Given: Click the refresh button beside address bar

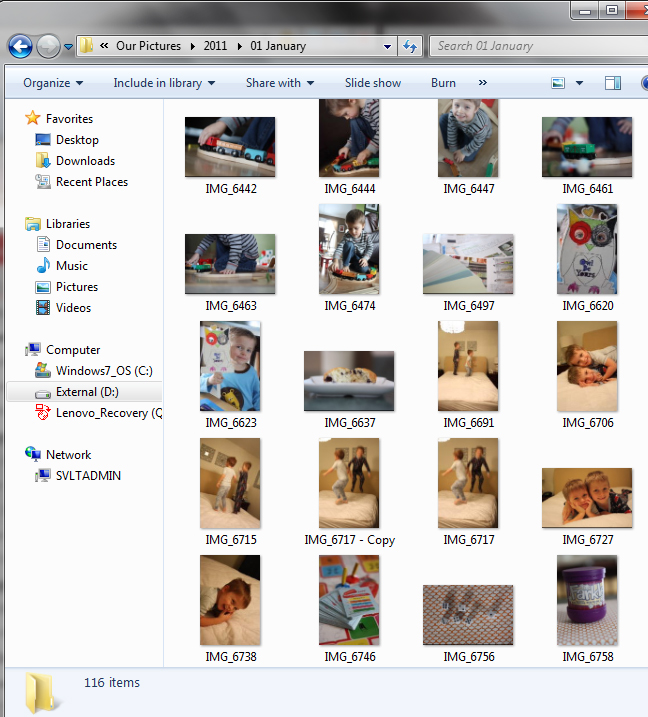Looking at the screenshot, I should pyautogui.click(x=410, y=46).
